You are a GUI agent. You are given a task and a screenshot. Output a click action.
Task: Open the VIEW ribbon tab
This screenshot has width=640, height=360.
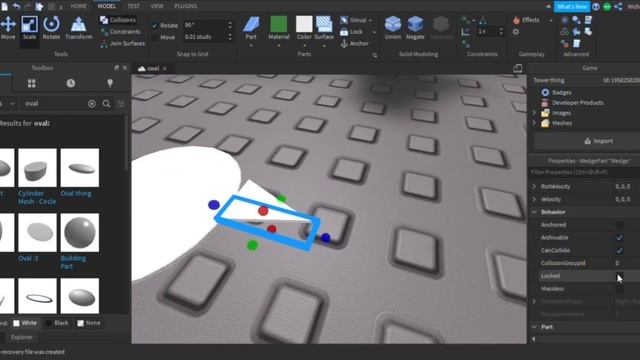(x=157, y=6)
